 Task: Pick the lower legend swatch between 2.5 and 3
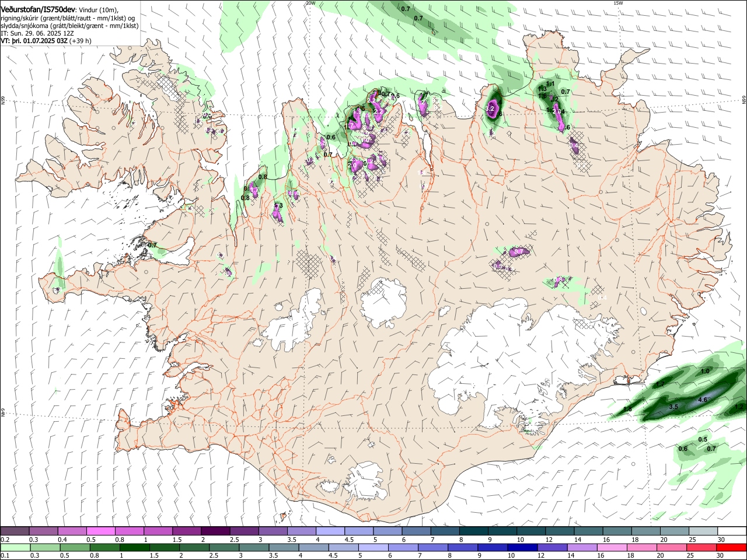click(224, 548)
